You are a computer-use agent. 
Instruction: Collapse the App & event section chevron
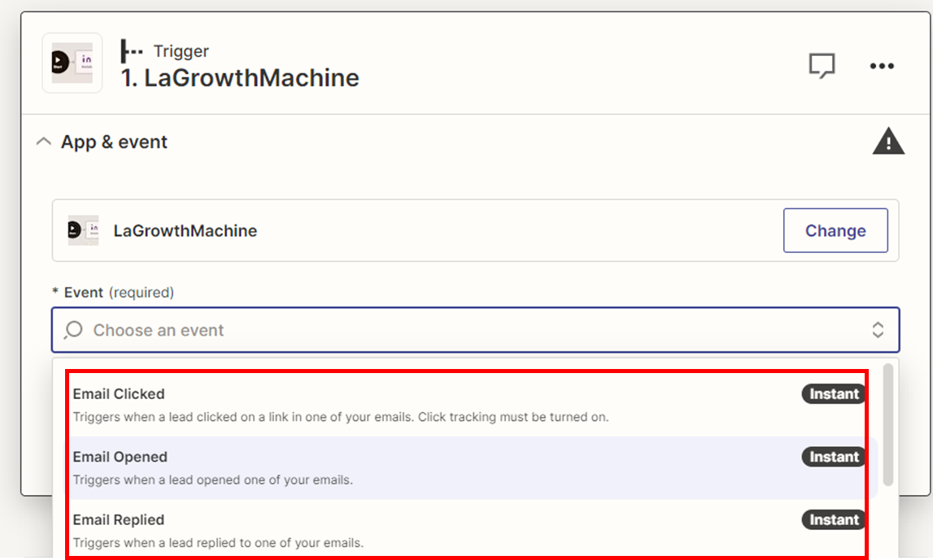(x=43, y=141)
